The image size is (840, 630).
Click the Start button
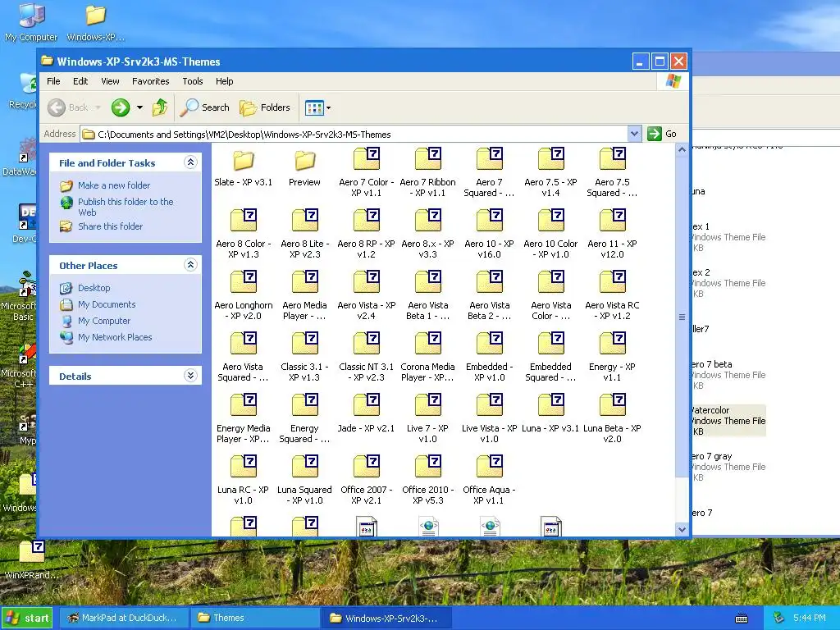click(x=27, y=619)
